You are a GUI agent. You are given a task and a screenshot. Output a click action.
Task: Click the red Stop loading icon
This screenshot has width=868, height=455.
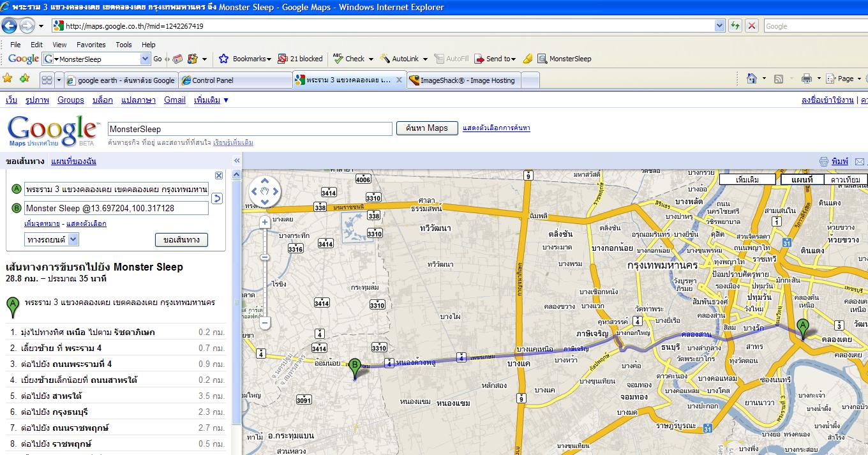752,26
